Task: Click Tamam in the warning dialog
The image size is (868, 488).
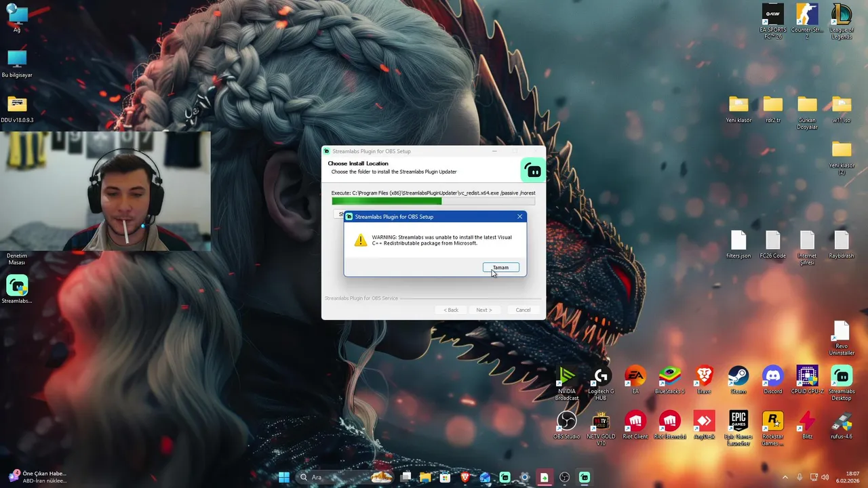Action: point(500,268)
